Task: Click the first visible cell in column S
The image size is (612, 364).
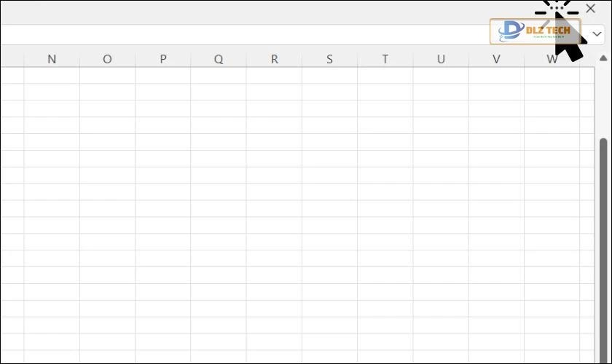Action: [329, 76]
